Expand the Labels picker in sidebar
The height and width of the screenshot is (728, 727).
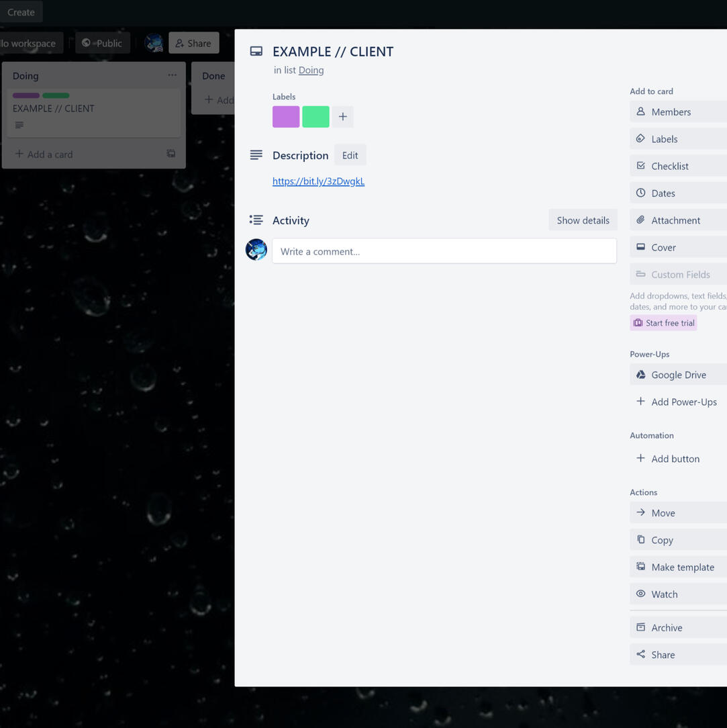[678, 139]
